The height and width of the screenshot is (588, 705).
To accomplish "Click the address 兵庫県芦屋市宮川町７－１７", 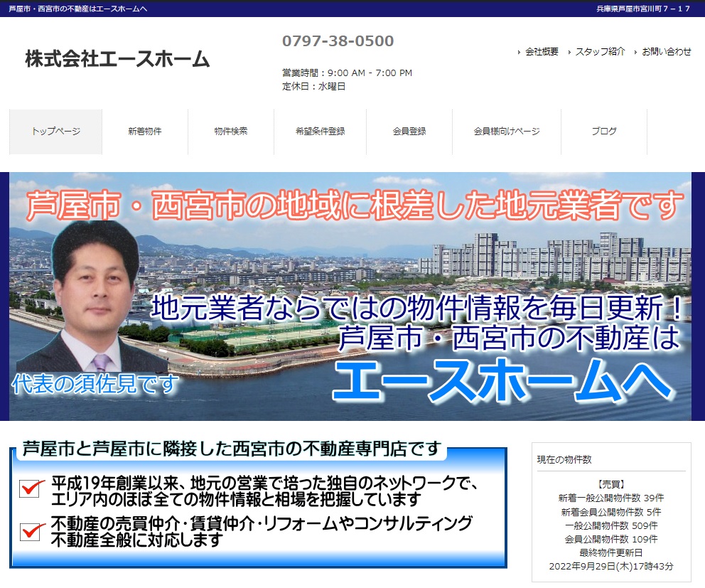I will 643,9.
